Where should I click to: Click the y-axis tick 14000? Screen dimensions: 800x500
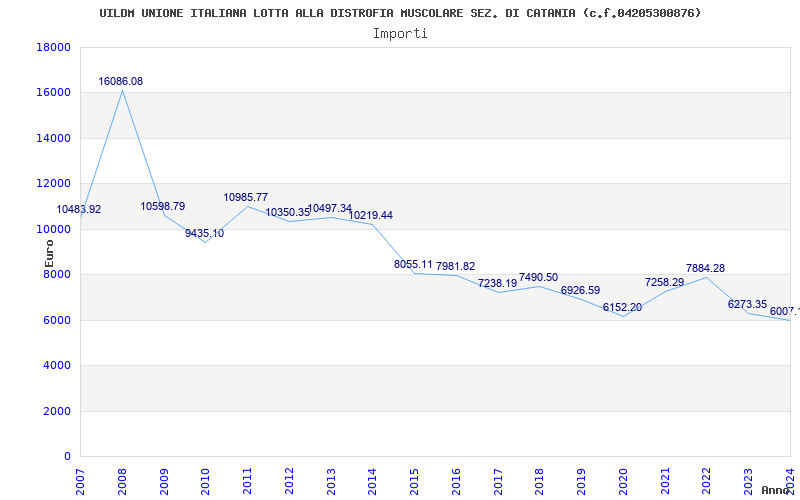(54, 138)
